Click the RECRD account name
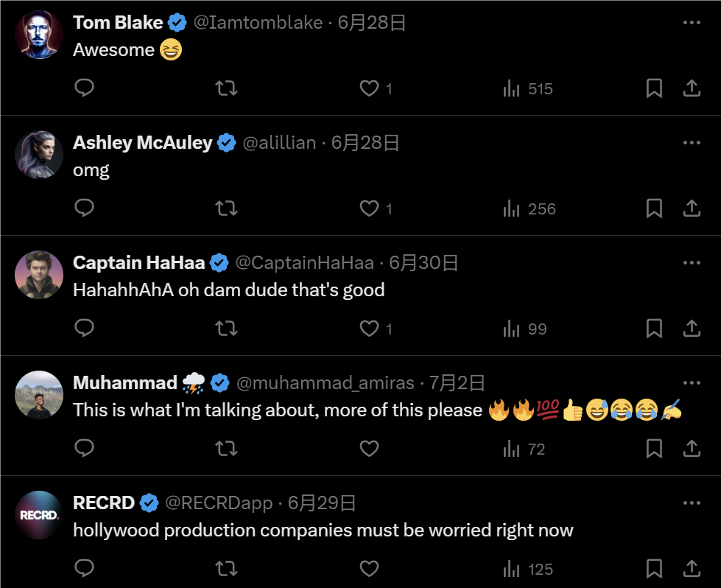Viewport: 721px width, 588px height. coord(104,503)
